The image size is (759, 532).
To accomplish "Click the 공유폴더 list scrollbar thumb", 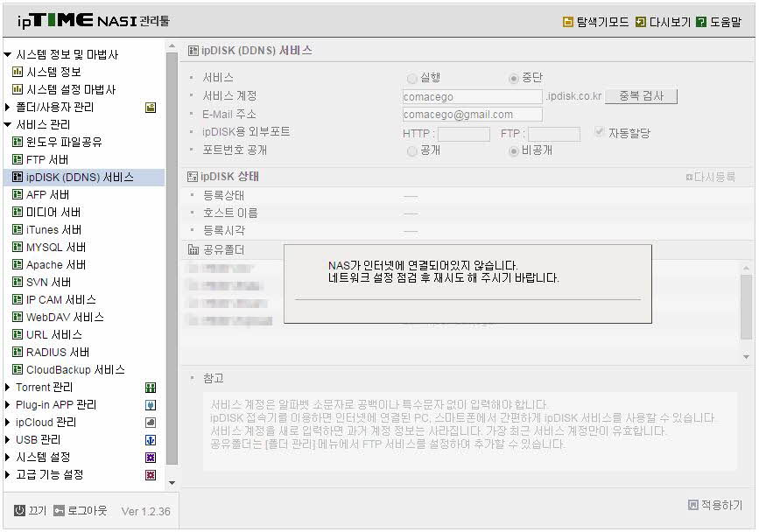I will (746, 306).
